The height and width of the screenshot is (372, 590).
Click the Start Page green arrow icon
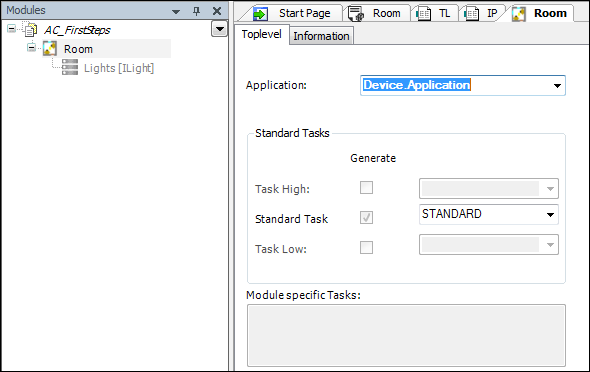coord(260,14)
